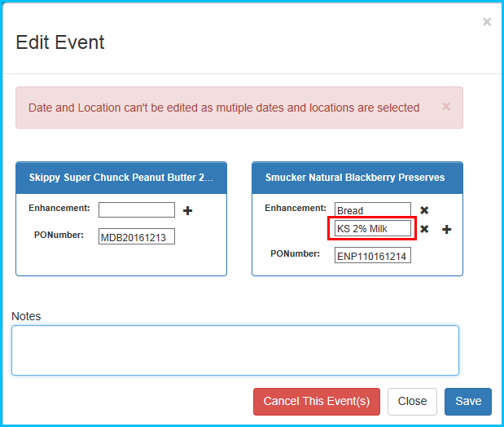Image resolution: width=504 pixels, height=427 pixels.
Task: Click the KS 2% Milk enhancement field
Action: coord(373,228)
